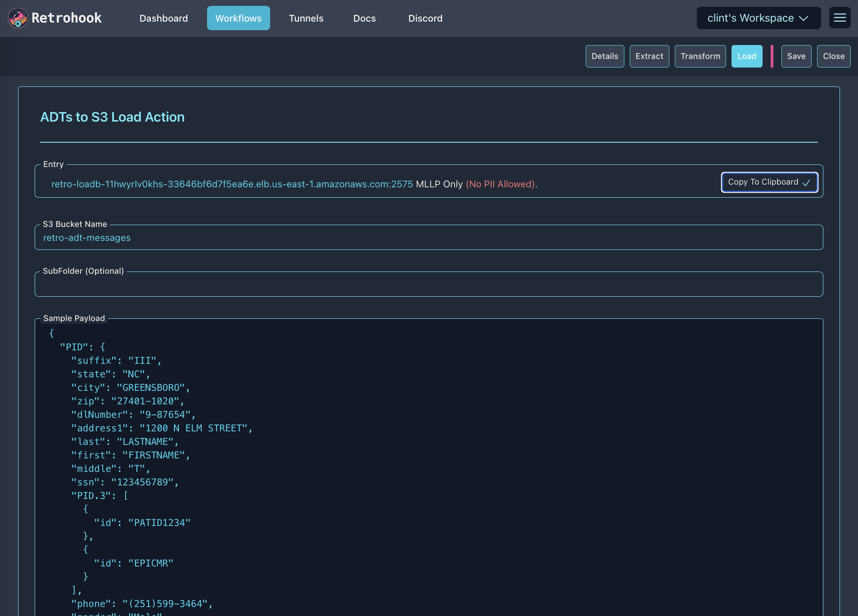858x616 pixels.
Task: Copy entry address to clipboard
Action: pos(769,182)
